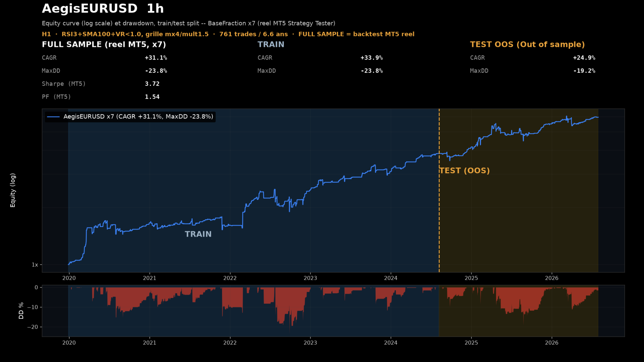
Task: Click the 2025 tick under the equity chart
Action: tap(471, 278)
